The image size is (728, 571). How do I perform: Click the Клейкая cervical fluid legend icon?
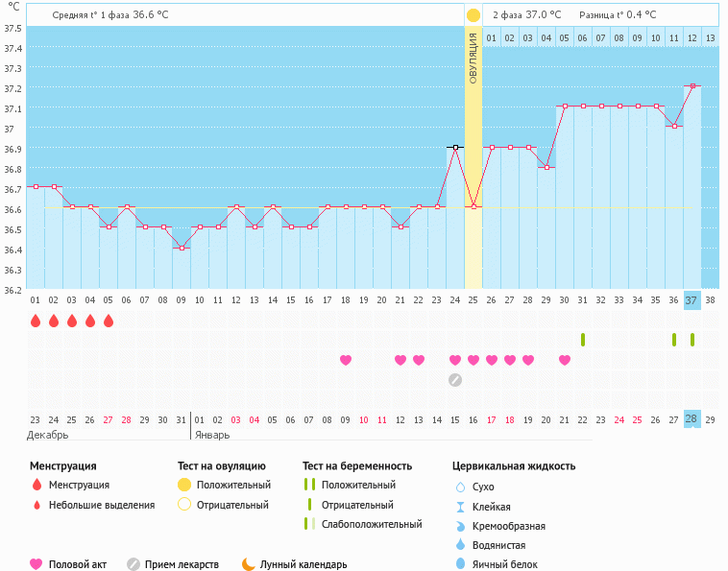(461, 507)
